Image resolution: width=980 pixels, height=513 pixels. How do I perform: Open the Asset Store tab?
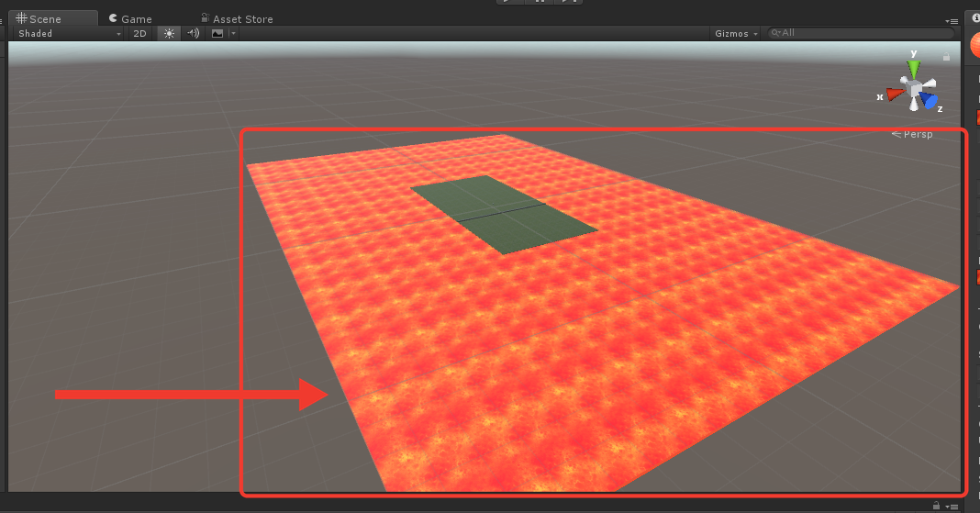click(237, 18)
